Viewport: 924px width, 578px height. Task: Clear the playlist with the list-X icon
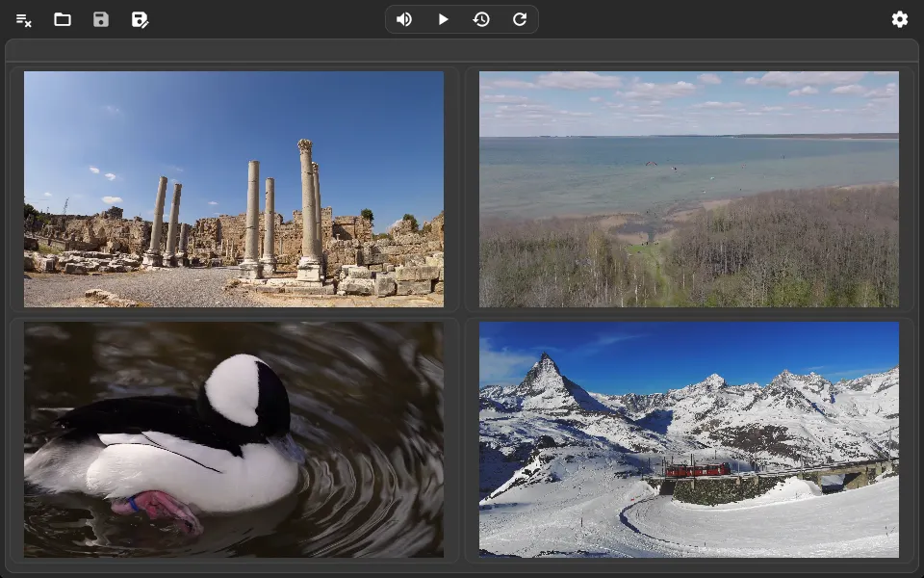(23, 20)
